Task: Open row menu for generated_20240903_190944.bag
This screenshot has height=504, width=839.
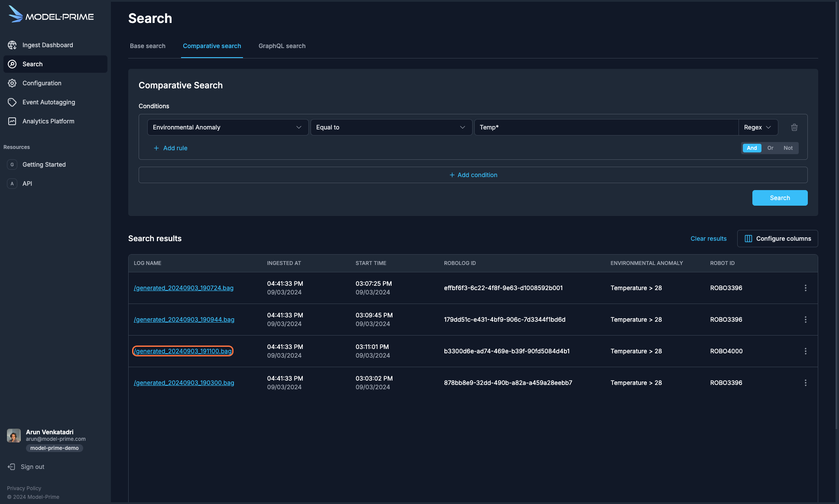Action: point(806,320)
